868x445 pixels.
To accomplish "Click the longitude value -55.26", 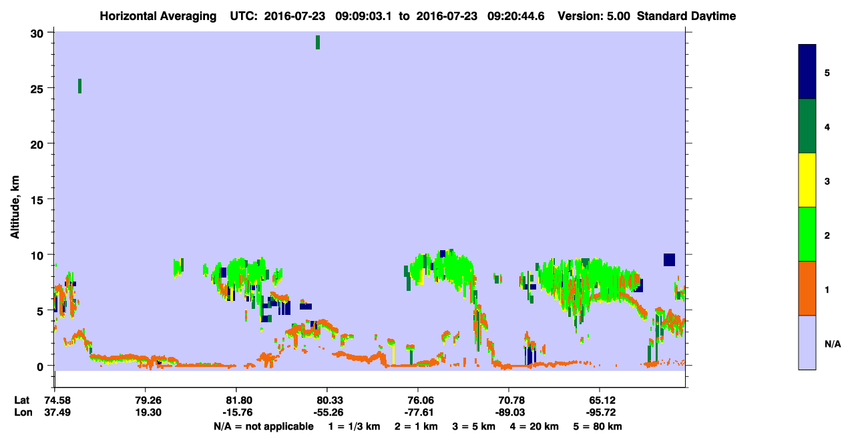I will point(327,413).
